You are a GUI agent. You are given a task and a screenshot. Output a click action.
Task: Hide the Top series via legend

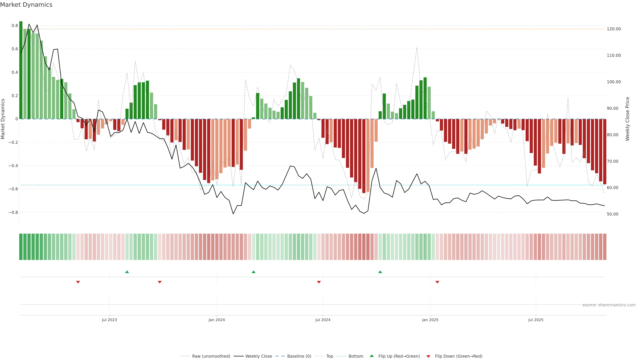tap(330, 356)
